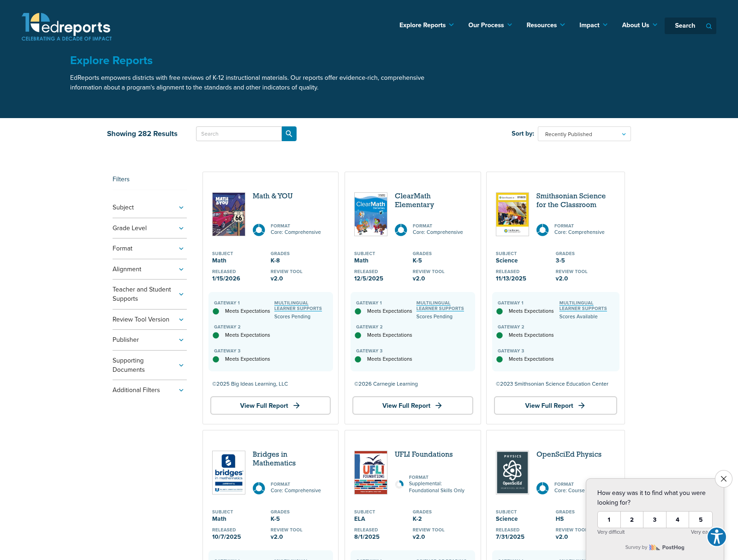Select rating 5 Very easy in the survey

(x=701, y=519)
